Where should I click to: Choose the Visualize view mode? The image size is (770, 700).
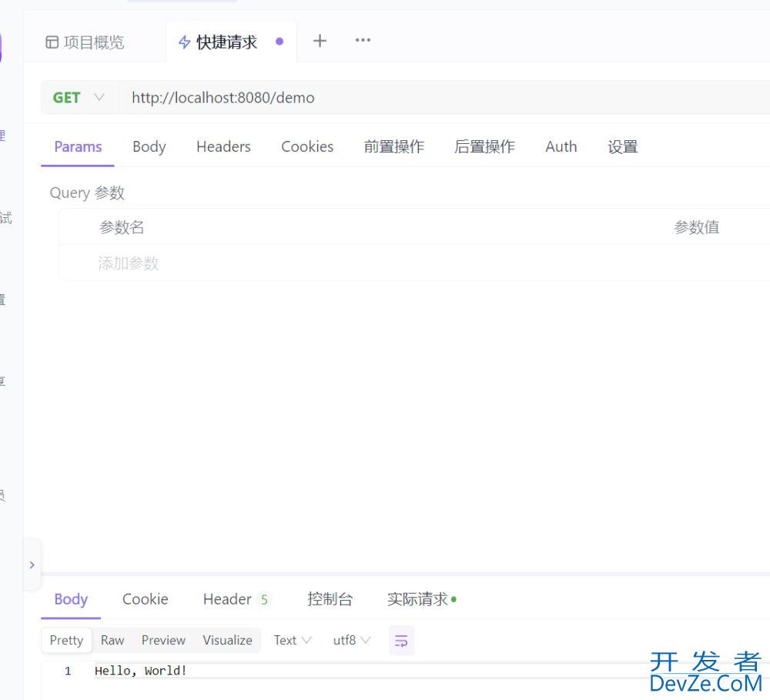(x=227, y=640)
